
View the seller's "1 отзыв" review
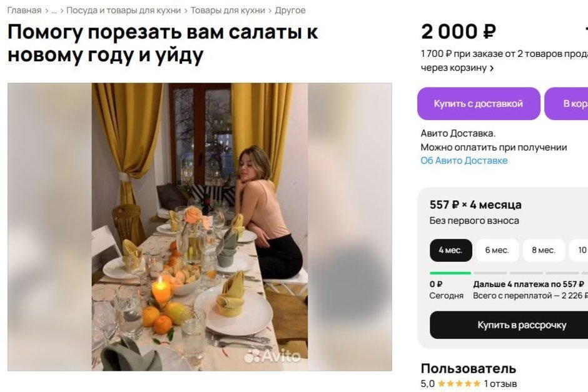(500, 383)
